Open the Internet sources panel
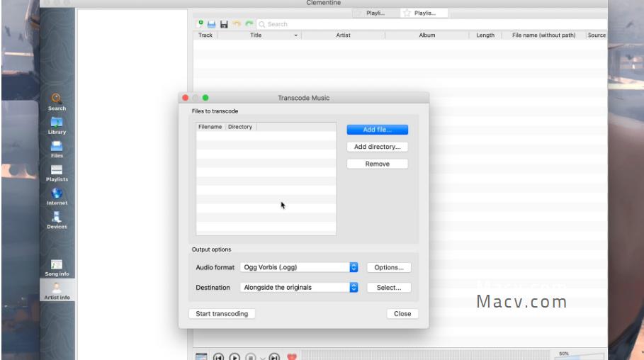Image resolution: width=644 pixels, height=360 pixels. tap(57, 196)
